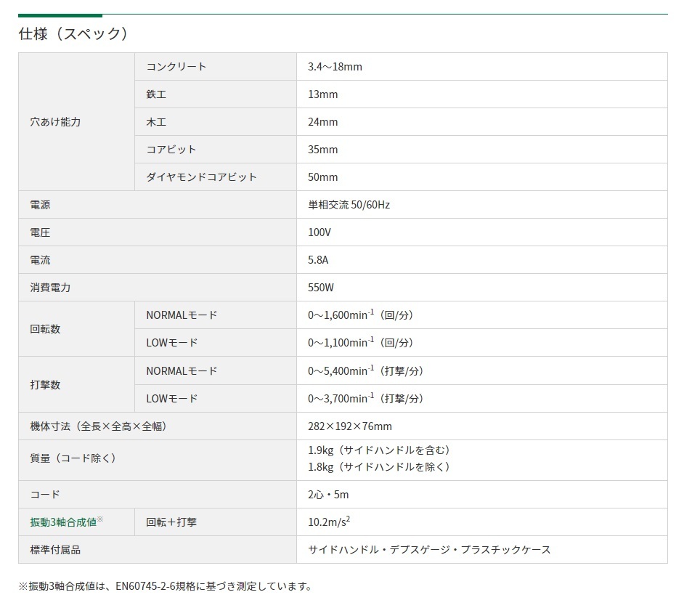Select the 50mm diamond core bit value
The height and width of the screenshot is (616, 684).
pos(322,177)
